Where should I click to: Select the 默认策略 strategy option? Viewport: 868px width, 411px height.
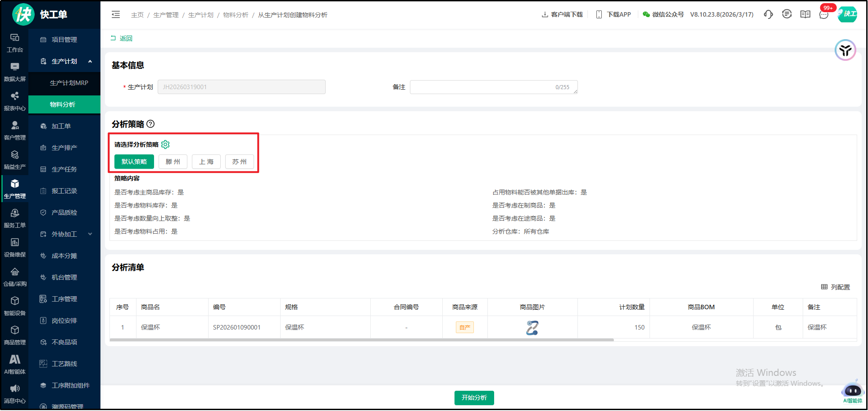[134, 162]
